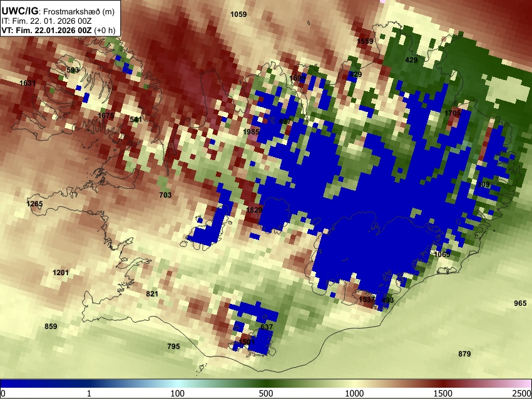Viewport: 532px width, 399px height.
Task: Click the color scale tick label 500
Action: tap(265, 393)
